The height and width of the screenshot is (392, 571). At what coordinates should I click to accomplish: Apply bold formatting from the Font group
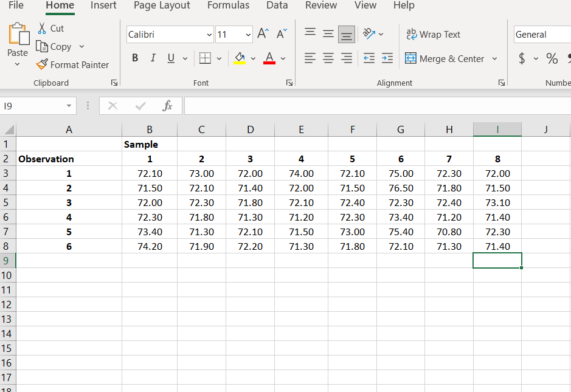pyautogui.click(x=134, y=58)
